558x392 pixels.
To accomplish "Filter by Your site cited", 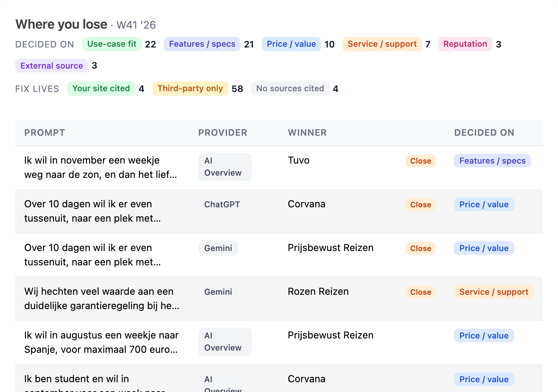I will (101, 89).
